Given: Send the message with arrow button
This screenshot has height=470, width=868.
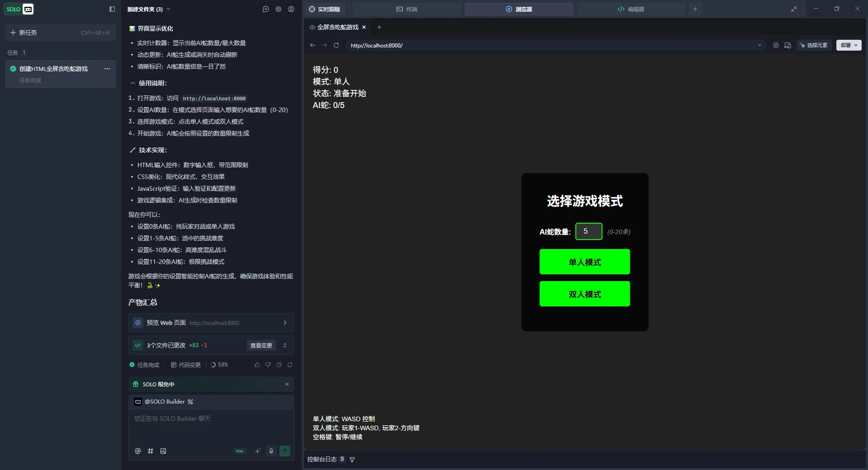Looking at the screenshot, I should (285, 451).
